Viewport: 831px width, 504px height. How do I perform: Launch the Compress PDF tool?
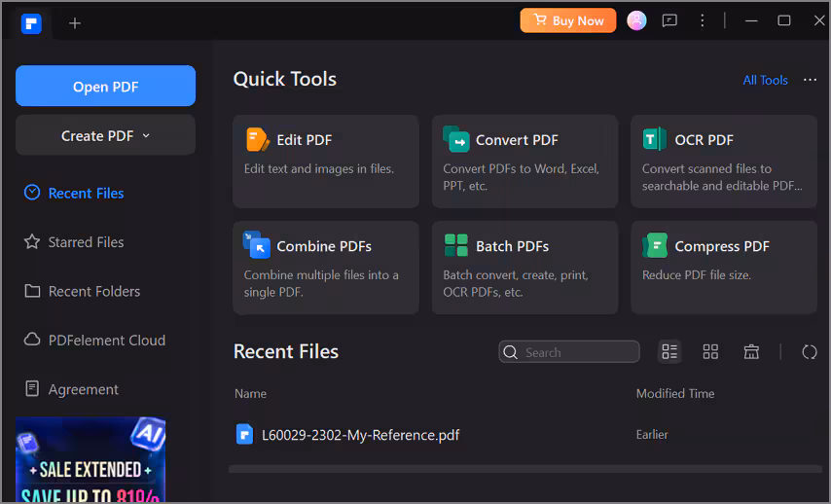tap(724, 268)
